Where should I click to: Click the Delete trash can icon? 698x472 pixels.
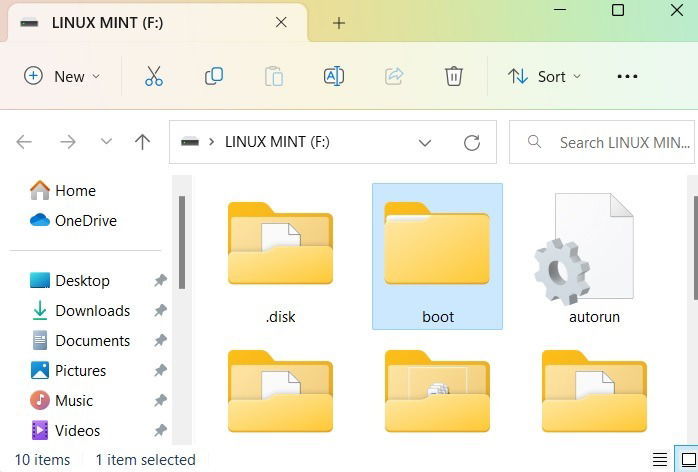[454, 76]
